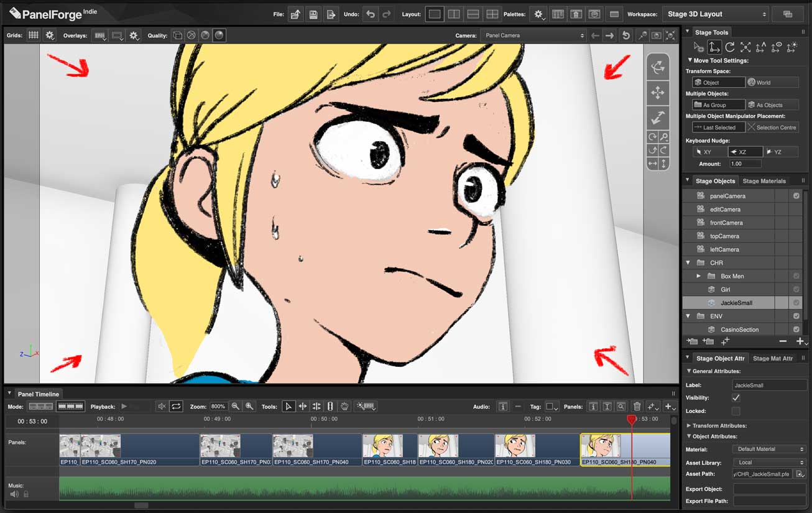
Task: Select the Panel Timeline tab
Action: (x=39, y=394)
